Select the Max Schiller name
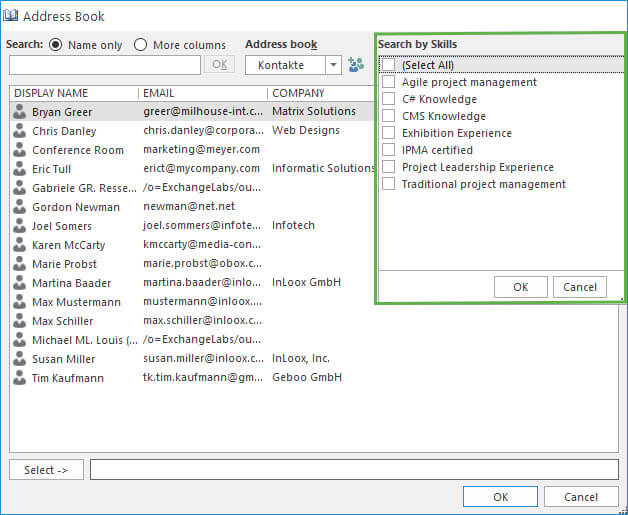 click(x=62, y=321)
